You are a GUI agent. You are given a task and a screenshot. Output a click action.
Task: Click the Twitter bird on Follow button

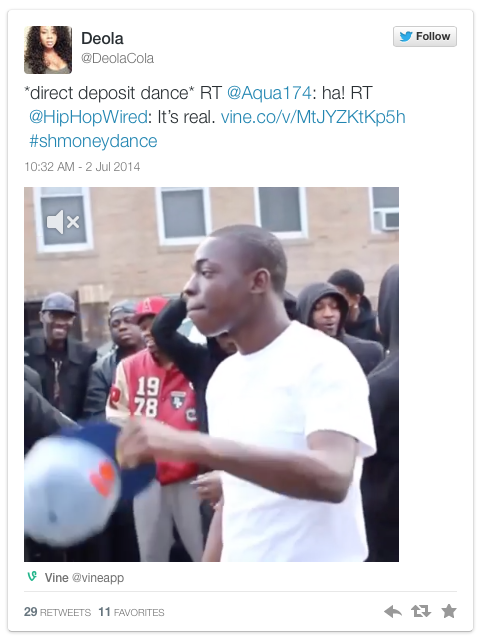[x=406, y=36]
